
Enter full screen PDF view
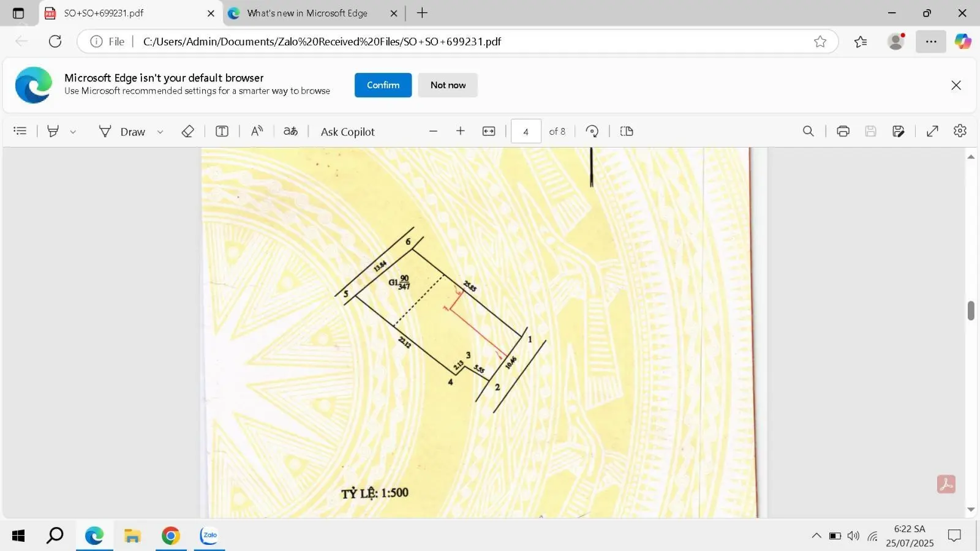tap(933, 131)
